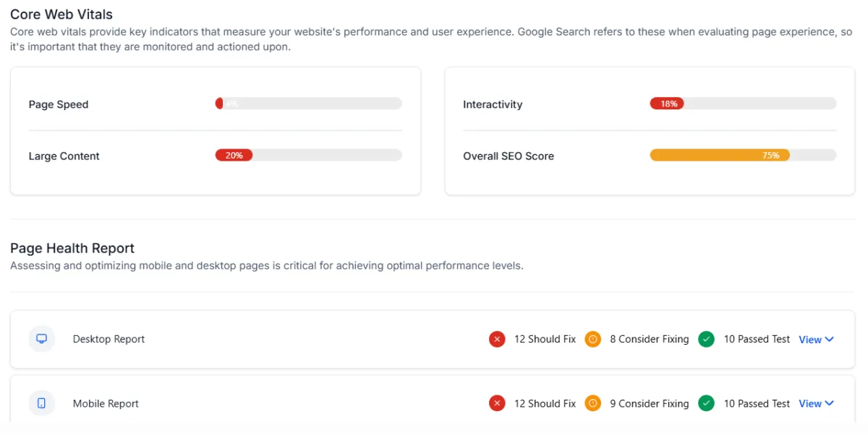Expand the Mobile Report View chevron
This screenshot has height=433, width=868.
pos(830,404)
